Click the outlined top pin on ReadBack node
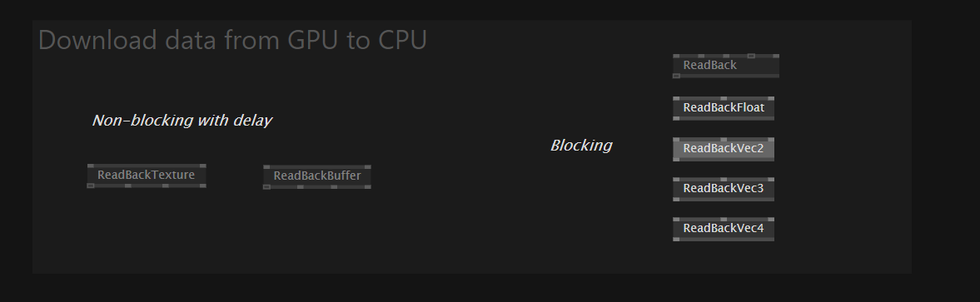Image resolution: width=980 pixels, height=302 pixels. pos(751,57)
